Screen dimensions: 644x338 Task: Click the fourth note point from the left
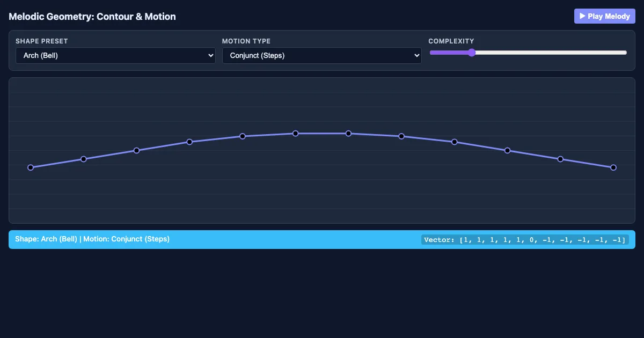pos(189,142)
